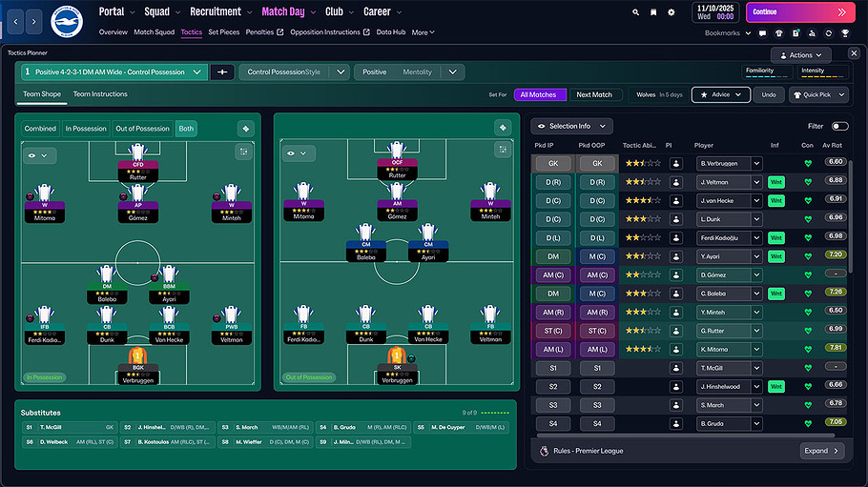Viewport: 868px width, 487px height.
Task: Click the Undo button
Action: coord(767,94)
